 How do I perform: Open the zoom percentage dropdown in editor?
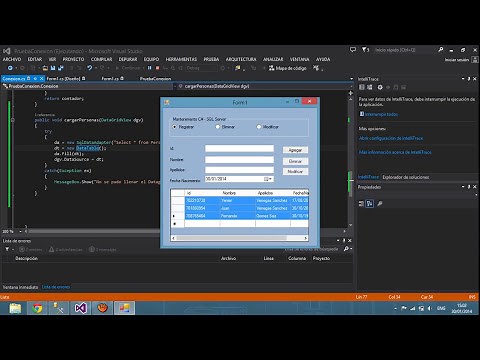coord(21,231)
